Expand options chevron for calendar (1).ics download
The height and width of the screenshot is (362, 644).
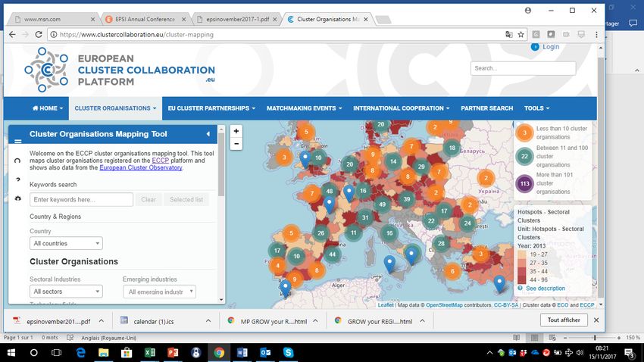point(208,321)
